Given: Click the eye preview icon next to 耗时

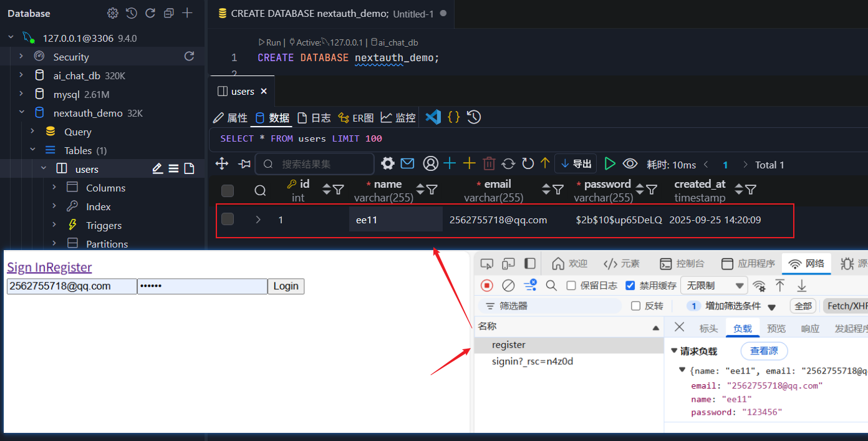Looking at the screenshot, I should click(630, 163).
